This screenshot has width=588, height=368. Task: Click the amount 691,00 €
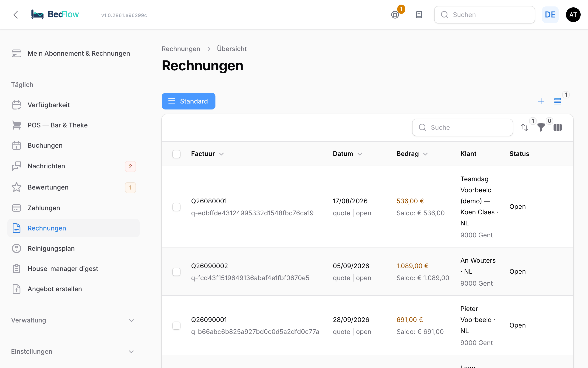410,319
